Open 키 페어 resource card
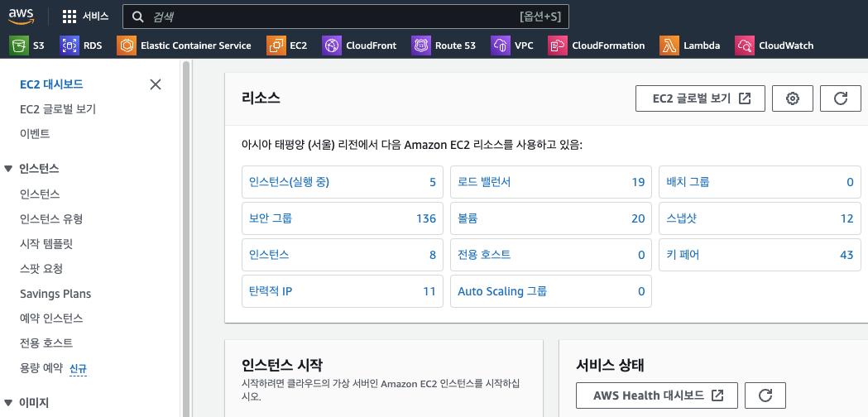Screen dimensions: 868x417 pyautogui.click(x=760, y=255)
